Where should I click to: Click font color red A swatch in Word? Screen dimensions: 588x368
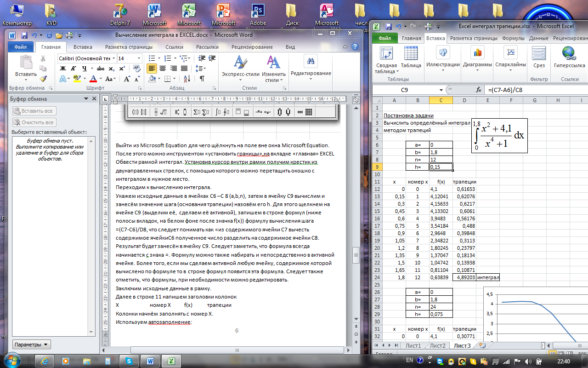(x=94, y=79)
